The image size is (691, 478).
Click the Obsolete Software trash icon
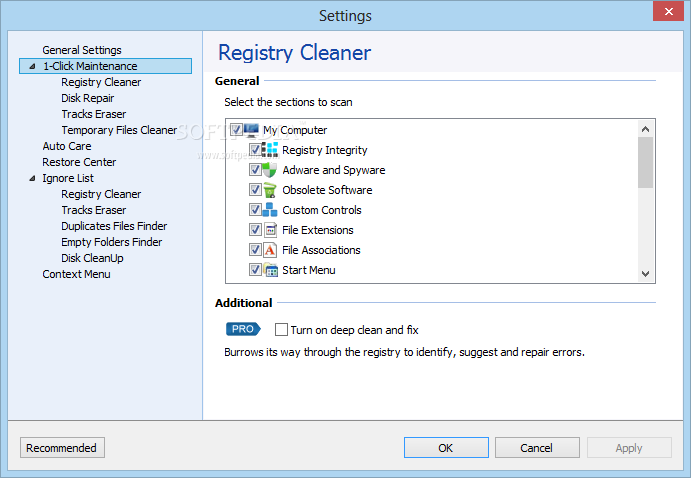point(270,190)
